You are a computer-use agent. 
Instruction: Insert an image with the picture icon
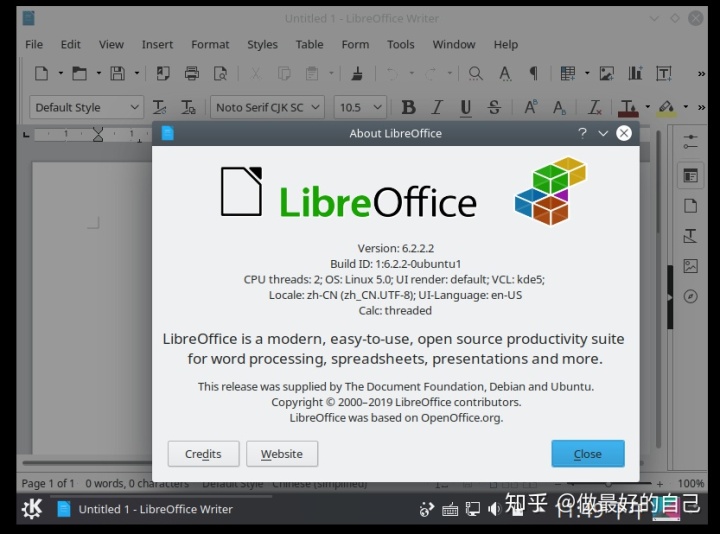[607, 73]
